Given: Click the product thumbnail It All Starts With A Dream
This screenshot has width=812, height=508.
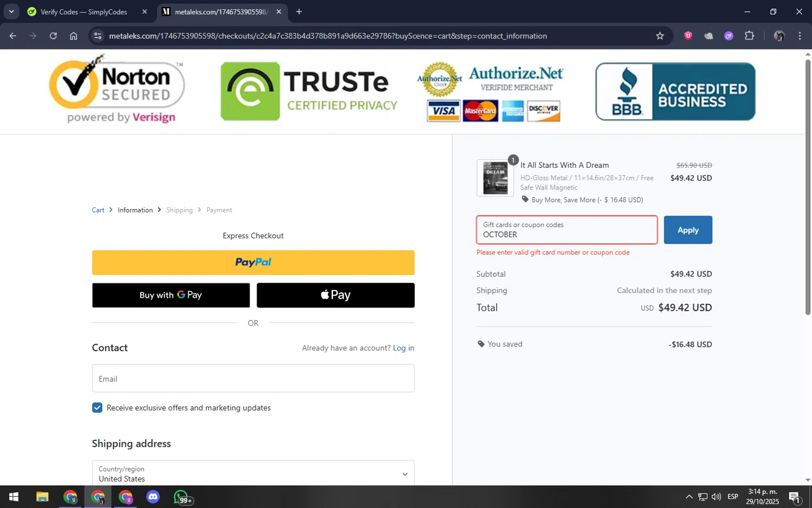Looking at the screenshot, I should coord(495,178).
